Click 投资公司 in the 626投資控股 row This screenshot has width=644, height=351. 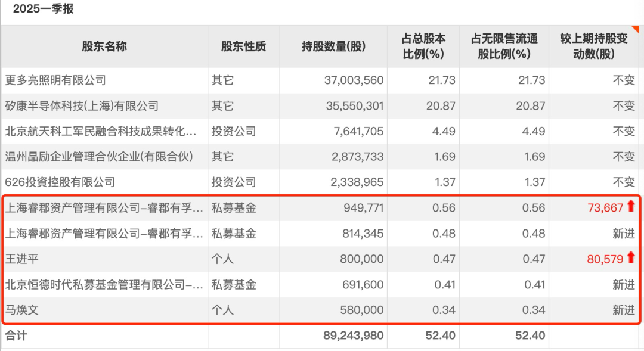[234, 182]
